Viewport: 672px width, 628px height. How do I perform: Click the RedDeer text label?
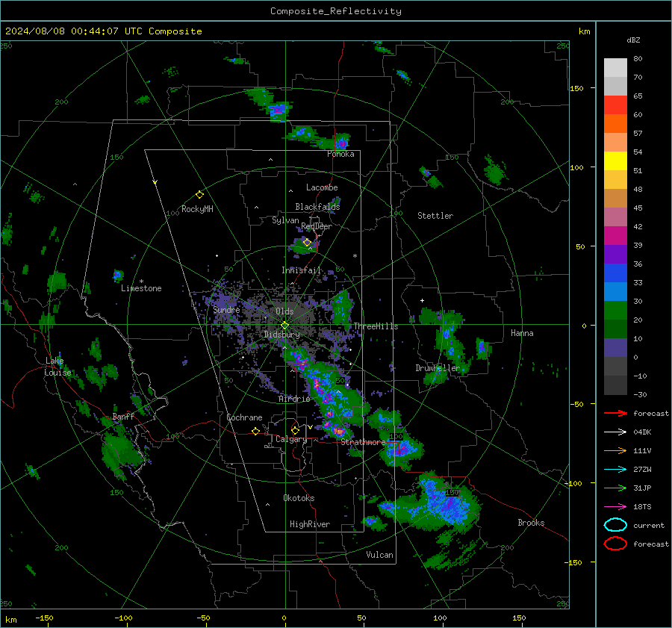coord(317,226)
